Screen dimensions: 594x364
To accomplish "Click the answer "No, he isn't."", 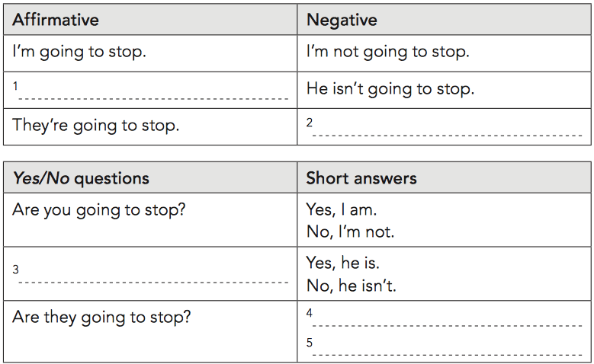I will coord(352,286).
